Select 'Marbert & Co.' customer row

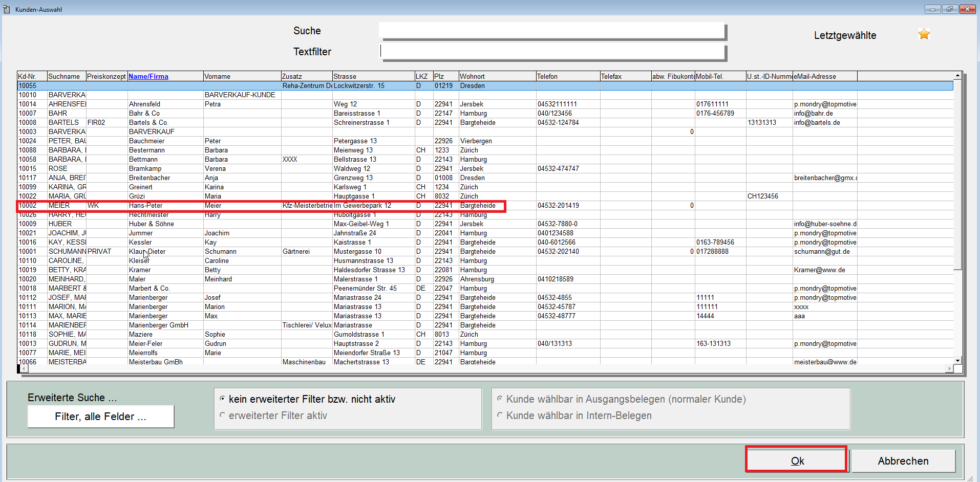coord(485,288)
